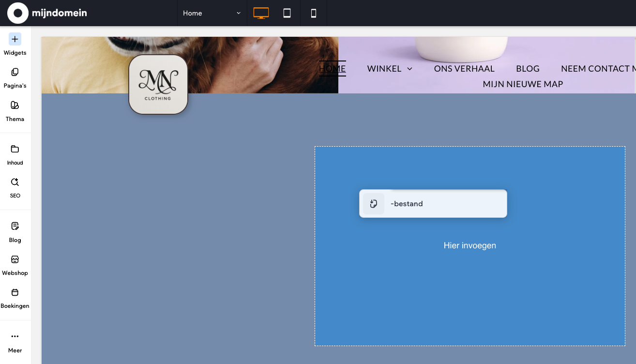The width and height of the screenshot is (636, 364).
Task: Switch to tablet preview mode
Action: (287, 13)
